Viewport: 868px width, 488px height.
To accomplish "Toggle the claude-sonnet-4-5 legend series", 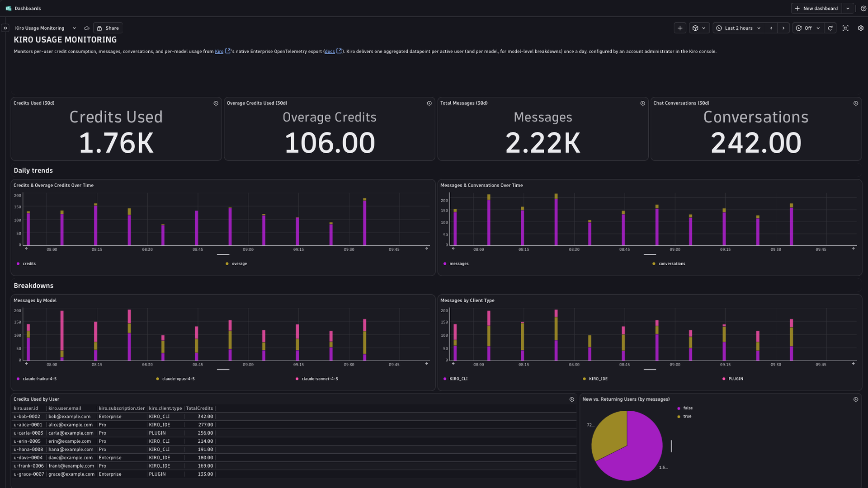I will (x=316, y=379).
